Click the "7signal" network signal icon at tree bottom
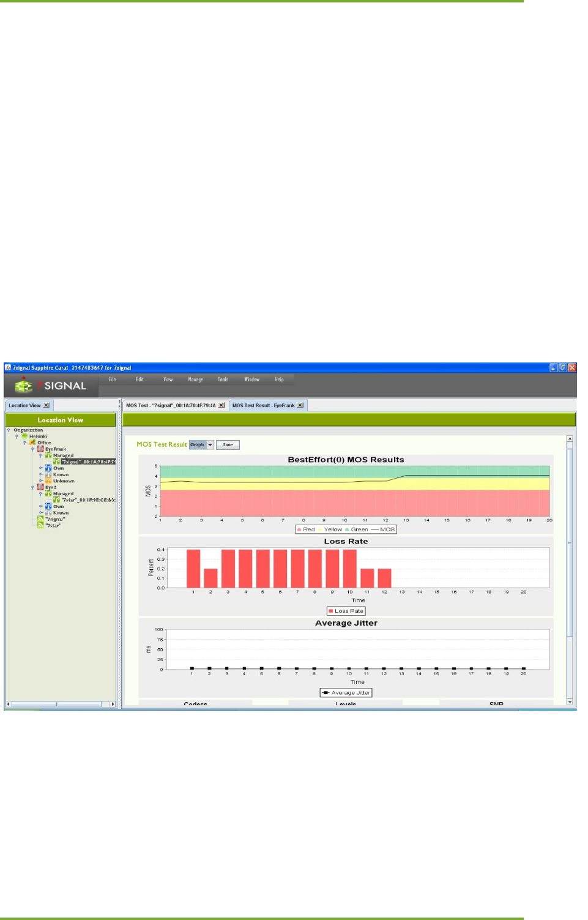Screen dimensions: 588x920 (40, 519)
